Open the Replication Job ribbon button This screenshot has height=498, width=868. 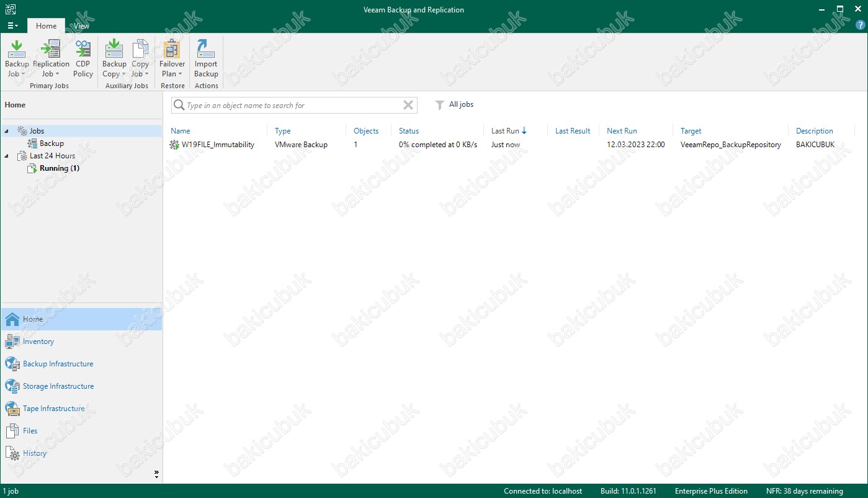click(x=51, y=58)
